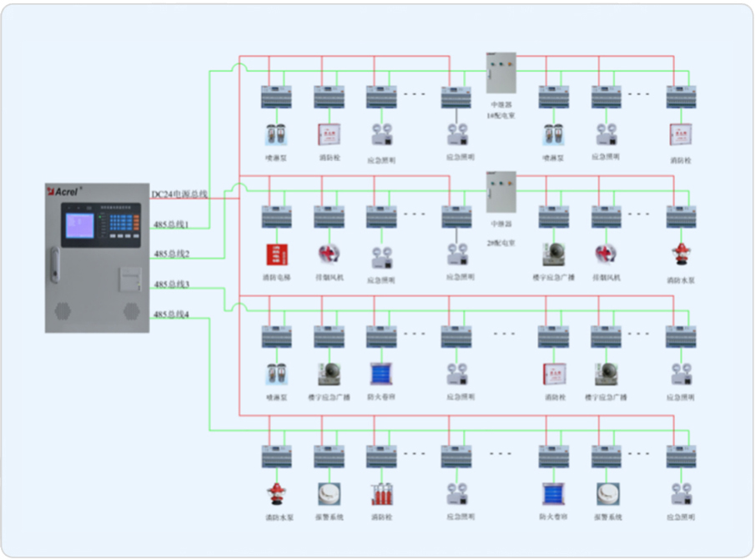Click the red 消防电梯 fire elevator icon
This screenshot has height=560, width=755.
point(275,254)
